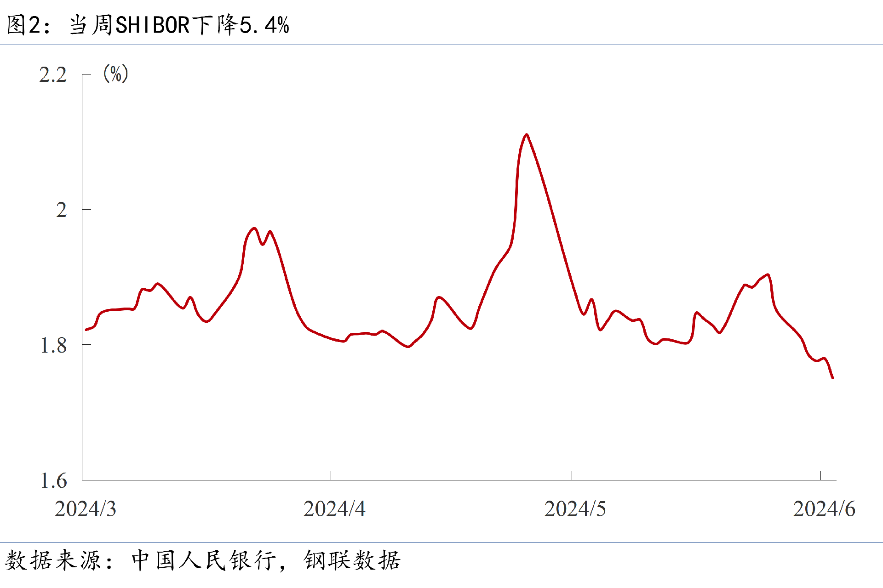Click the red line's starting point
The image size is (883, 588).
86,330
